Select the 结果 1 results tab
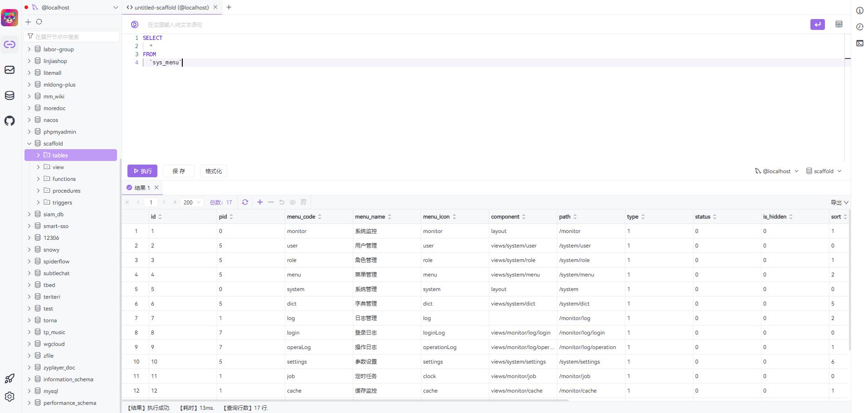The height and width of the screenshot is (413, 868). coord(142,188)
